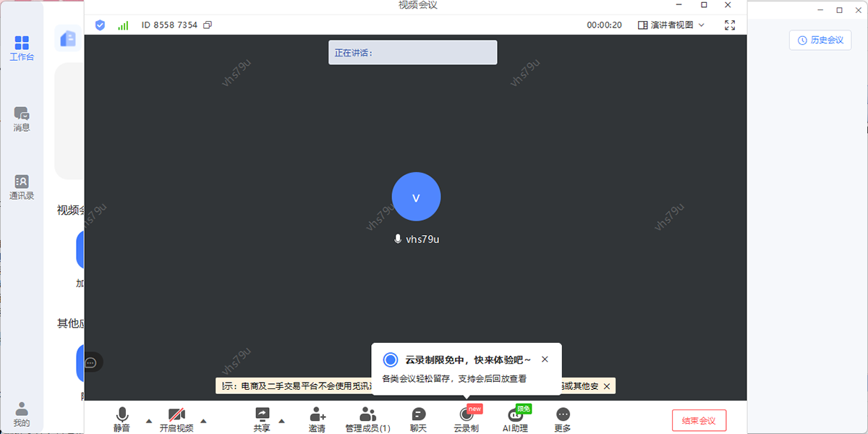Open the 邀请 (Invite) panel
This screenshot has width=868, height=434.
pos(317,418)
